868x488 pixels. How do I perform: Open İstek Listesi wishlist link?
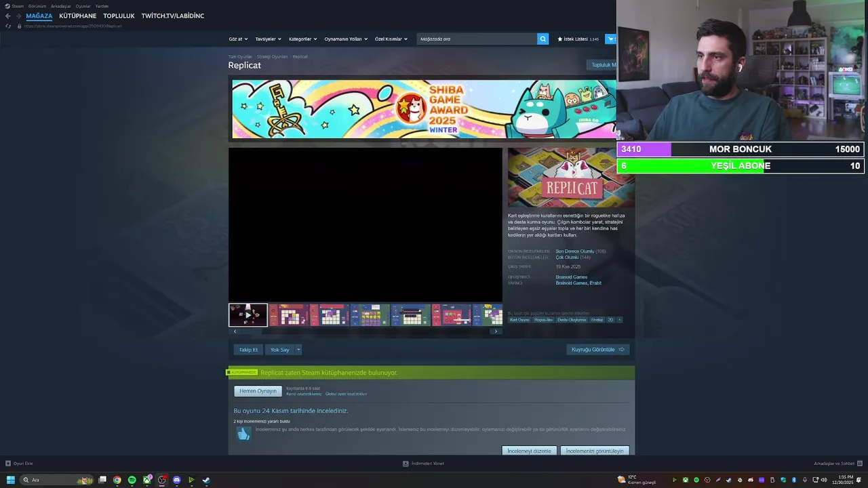click(x=578, y=39)
